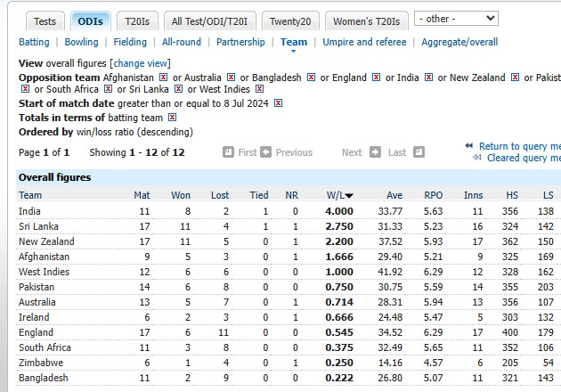Switch to the T20Is tab
The width and height of the screenshot is (561, 392).
pos(137,21)
